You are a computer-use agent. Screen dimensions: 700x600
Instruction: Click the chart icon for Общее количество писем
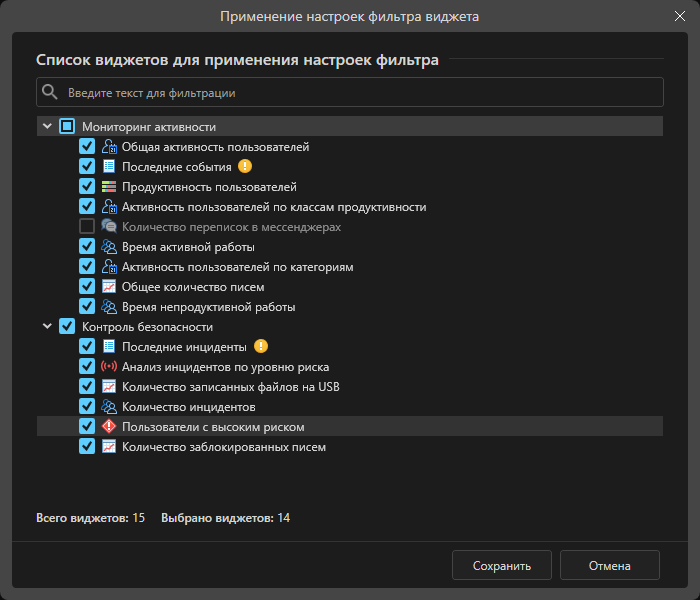109,287
